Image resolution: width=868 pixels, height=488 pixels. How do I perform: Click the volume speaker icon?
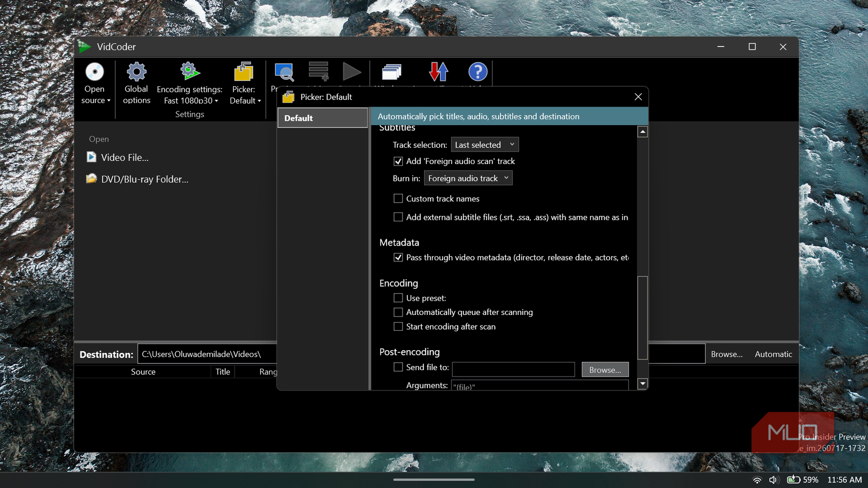point(773,480)
